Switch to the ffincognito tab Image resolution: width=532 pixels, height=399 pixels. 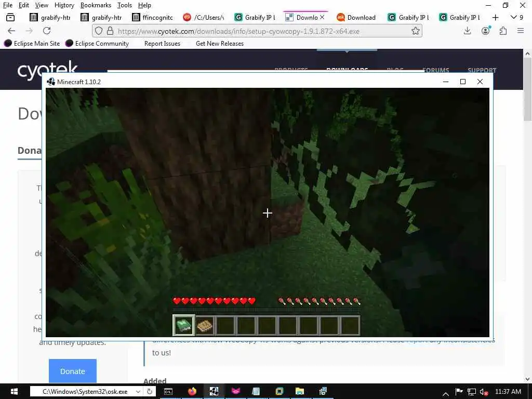coord(153,17)
